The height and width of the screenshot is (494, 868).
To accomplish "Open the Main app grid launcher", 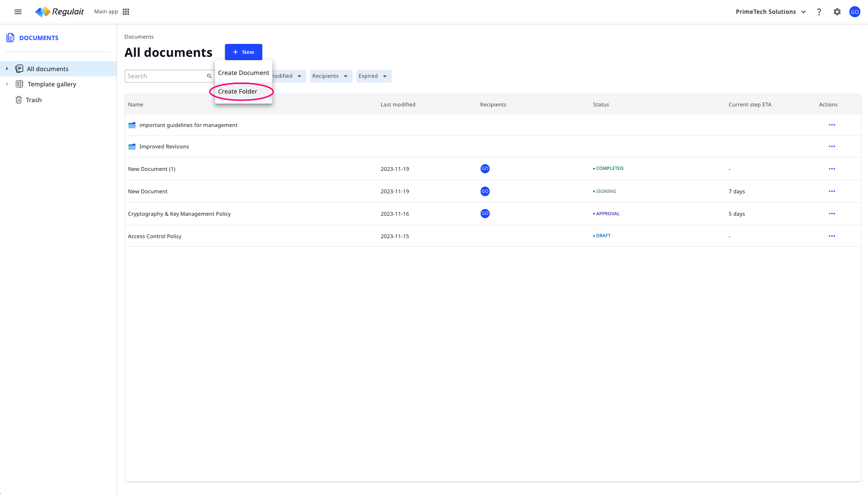I will tap(126, 12).
